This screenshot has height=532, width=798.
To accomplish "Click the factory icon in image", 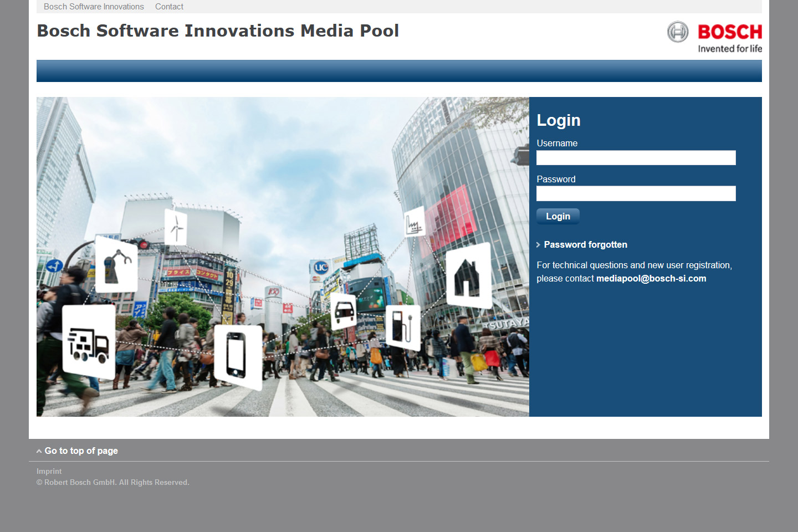I will point(415,222).
